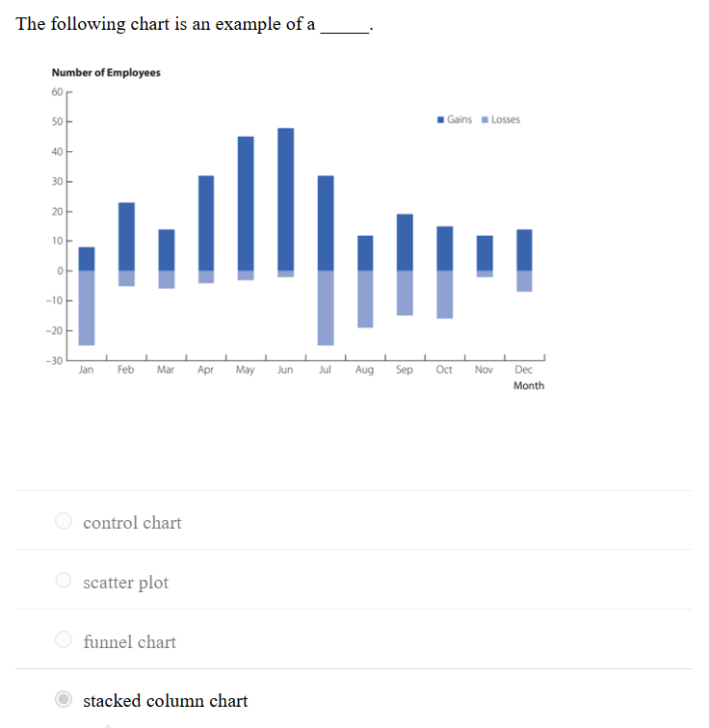Viewport: 709px width, 728px height.
Task: Click the August losses bar segment
Action: [x=365, y=299]
